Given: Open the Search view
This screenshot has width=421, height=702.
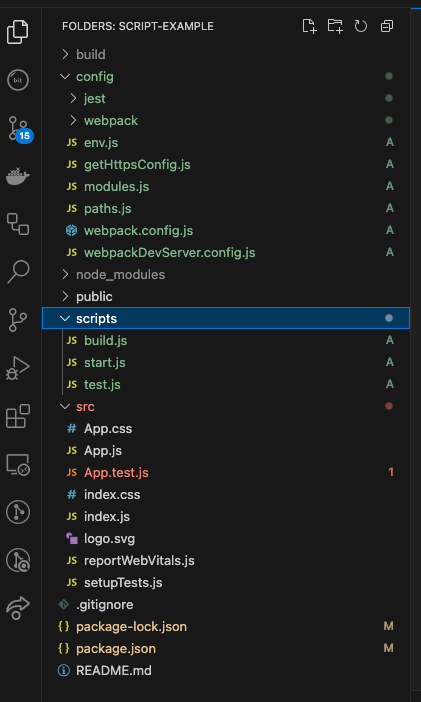Looking at the screenshot, I should pos(18,272).
